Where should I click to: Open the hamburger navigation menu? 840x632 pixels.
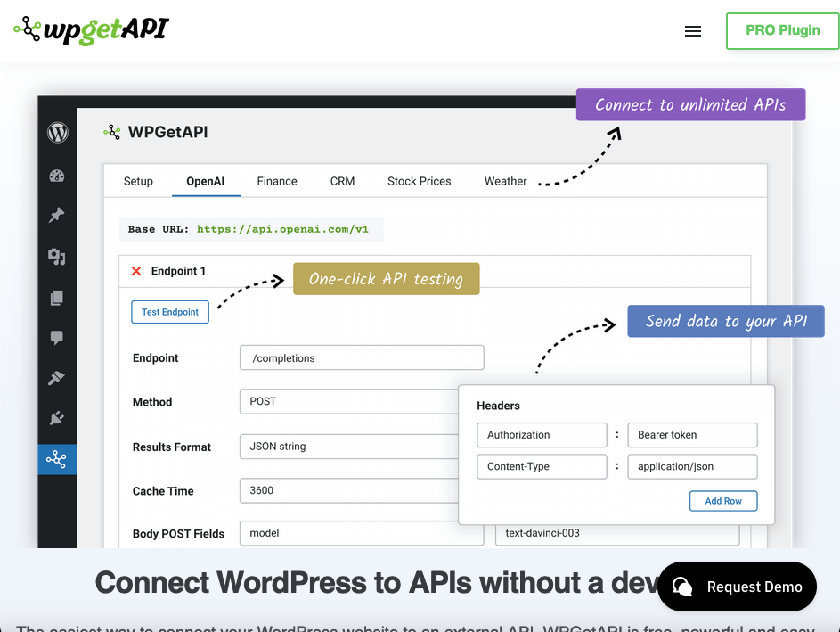pyautogui.click(x=693, y=31)
